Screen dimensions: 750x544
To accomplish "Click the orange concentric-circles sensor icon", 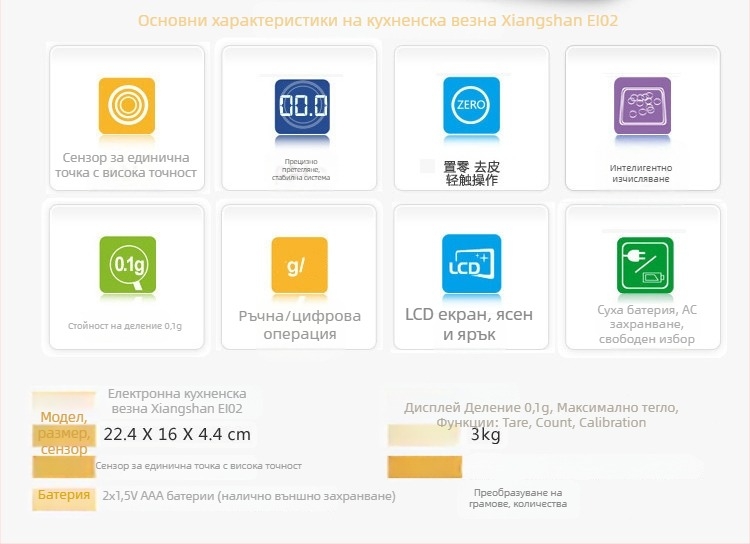I will point(127,106).
